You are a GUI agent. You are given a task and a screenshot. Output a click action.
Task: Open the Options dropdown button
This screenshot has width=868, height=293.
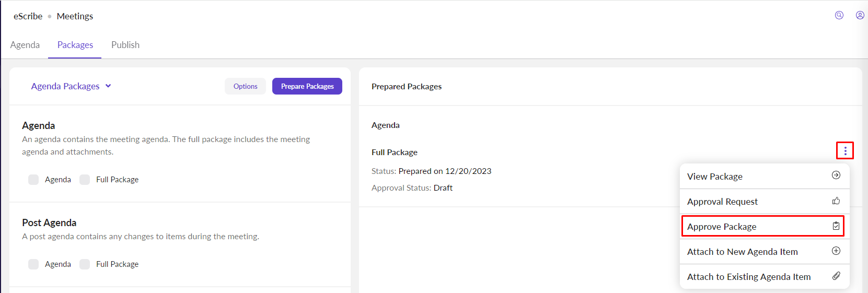pos(245,86)
